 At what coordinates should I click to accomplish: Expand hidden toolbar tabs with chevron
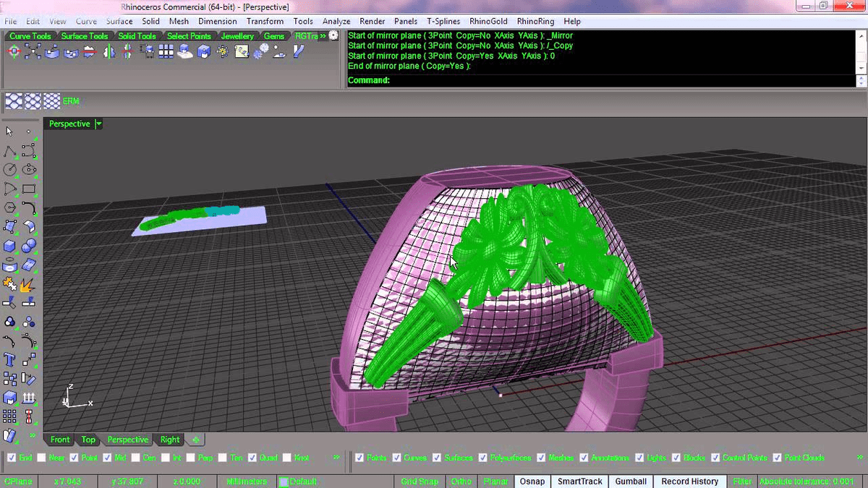[x=323, y=36]
